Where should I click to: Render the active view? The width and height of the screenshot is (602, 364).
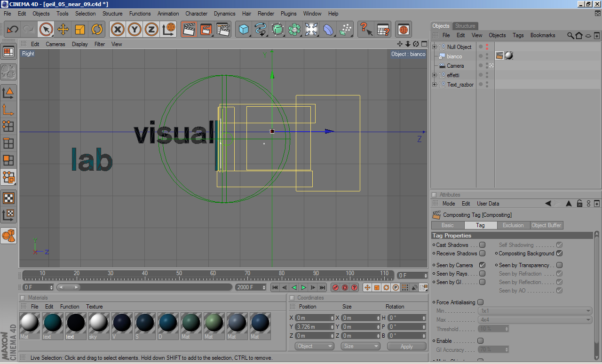pos(189,30)
